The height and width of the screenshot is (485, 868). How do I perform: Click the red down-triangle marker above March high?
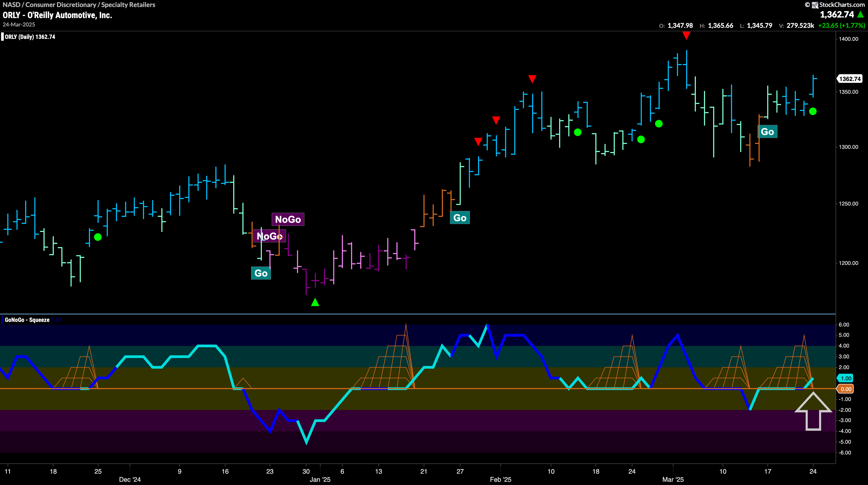click(686, 35)
